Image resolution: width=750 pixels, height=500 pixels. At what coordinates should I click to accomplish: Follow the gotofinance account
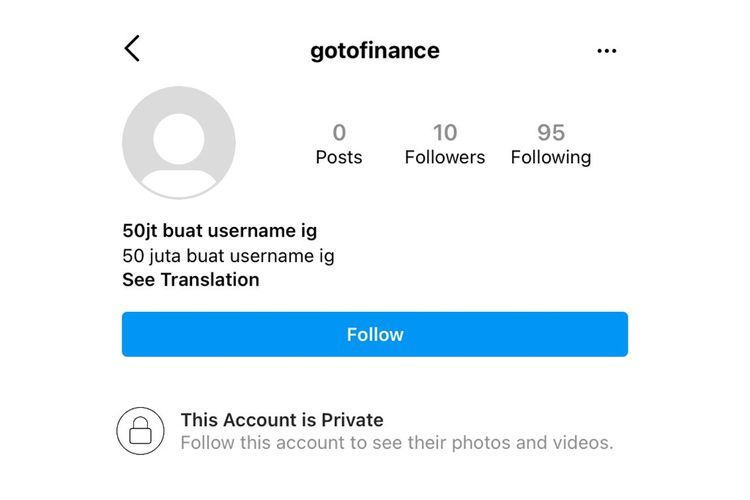pyautogui.click(x=375, y=334)
